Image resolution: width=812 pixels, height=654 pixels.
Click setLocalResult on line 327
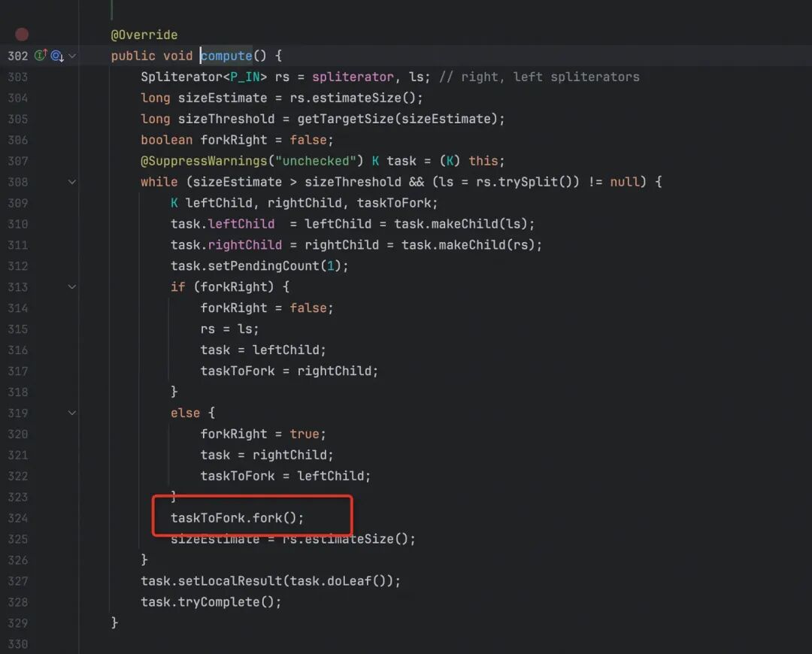230,581
